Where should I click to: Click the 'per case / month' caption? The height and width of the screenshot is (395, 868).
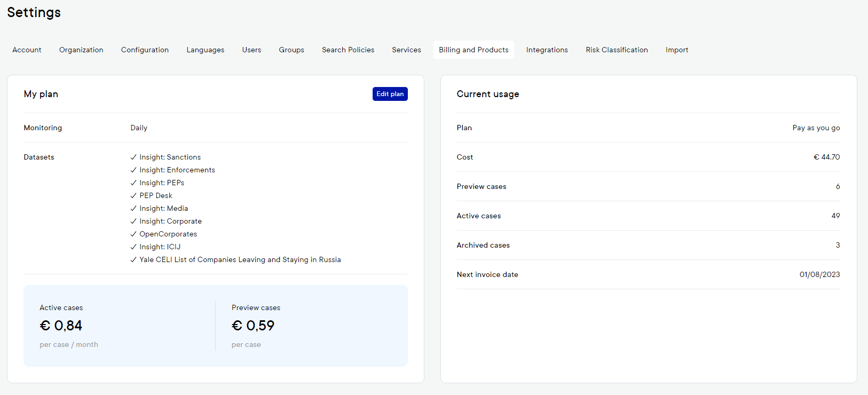(69, 344)
